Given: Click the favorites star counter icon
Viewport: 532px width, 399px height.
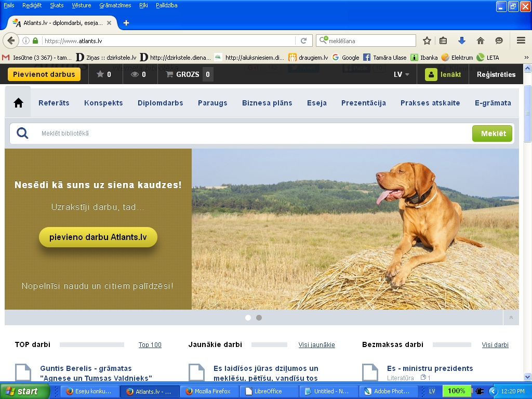Looking at the screenshot, I should click(100, 74).
